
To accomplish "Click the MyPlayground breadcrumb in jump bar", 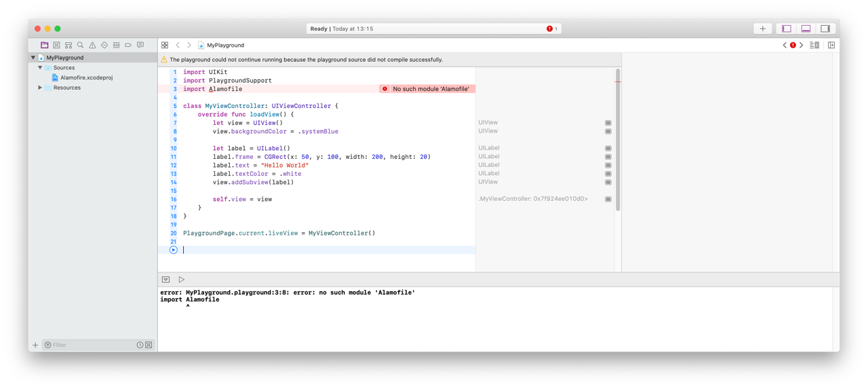I will click(x=225, y=45).
